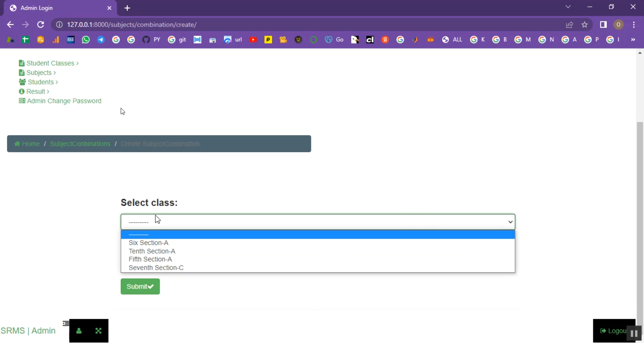Share this page using the share icon

(570, 24)
